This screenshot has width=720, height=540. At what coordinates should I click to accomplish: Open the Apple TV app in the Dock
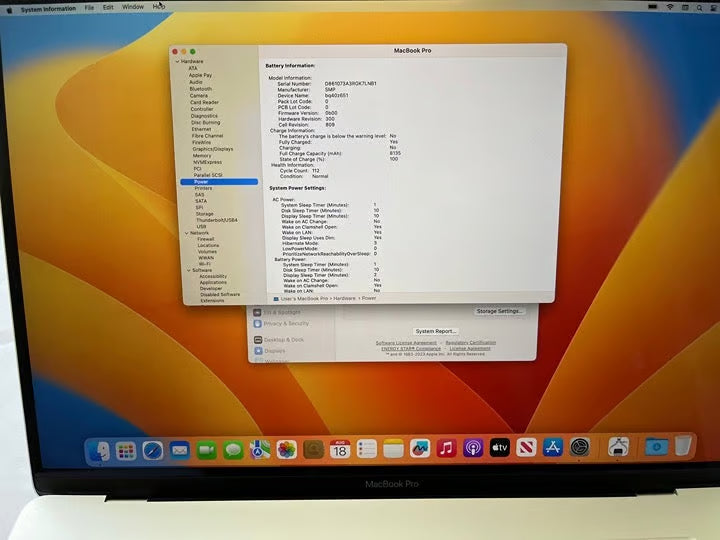click(x=500, y=447)
